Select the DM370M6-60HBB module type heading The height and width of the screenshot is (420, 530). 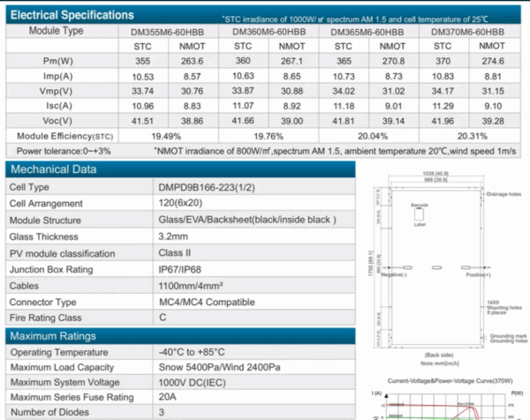(467, 32)
